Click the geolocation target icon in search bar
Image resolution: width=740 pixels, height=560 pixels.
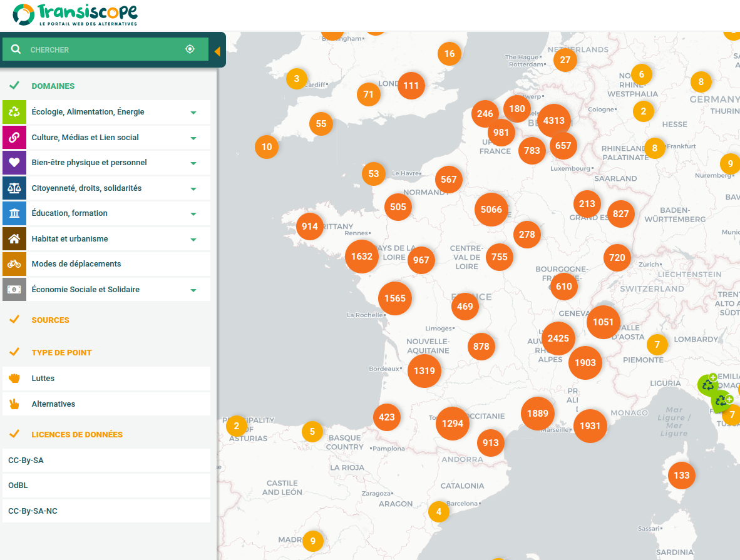click(x=190, y=49)
